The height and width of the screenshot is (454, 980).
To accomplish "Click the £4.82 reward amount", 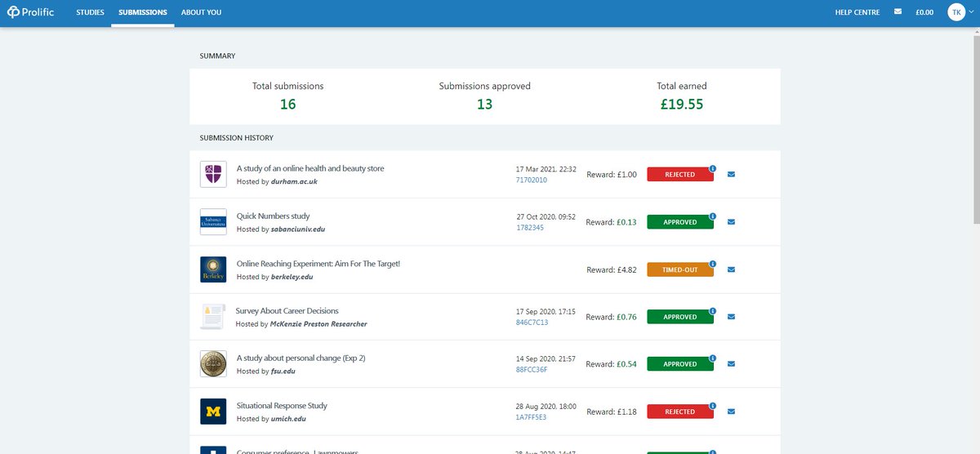I will point(626,269).
